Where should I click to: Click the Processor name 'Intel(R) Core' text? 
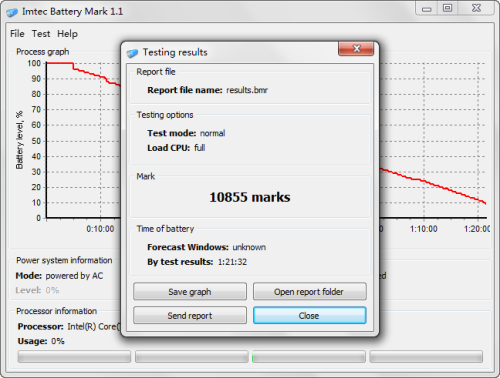(94, 327)
